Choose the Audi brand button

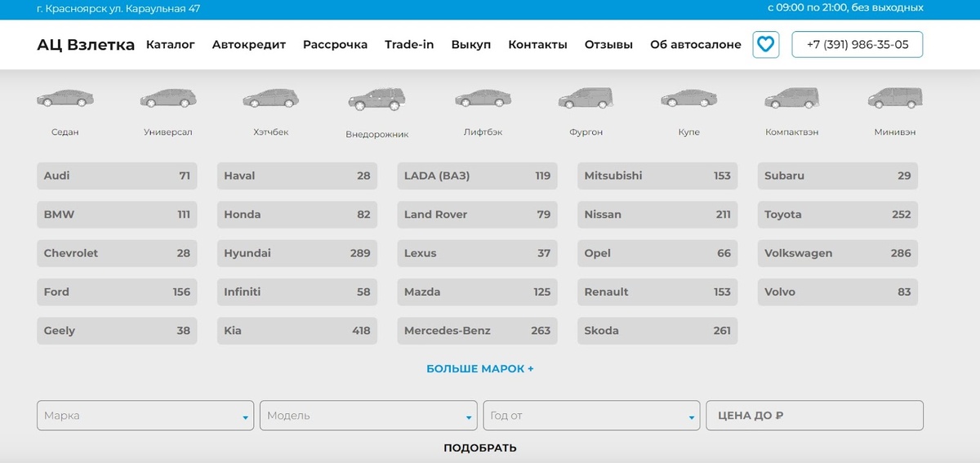click(x=117, y=176)
